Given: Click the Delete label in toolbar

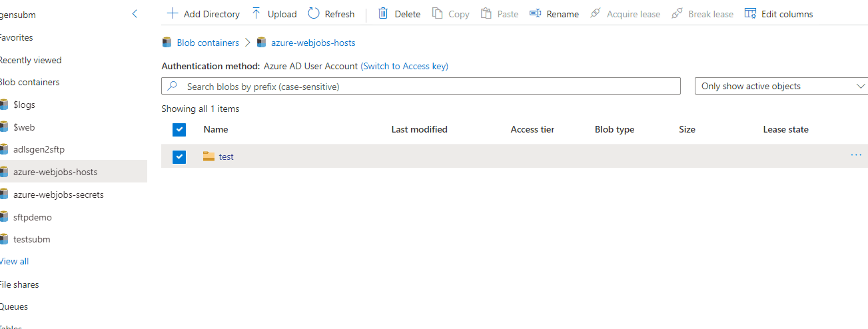Looking at the screenshot, I should coord(408,14).
